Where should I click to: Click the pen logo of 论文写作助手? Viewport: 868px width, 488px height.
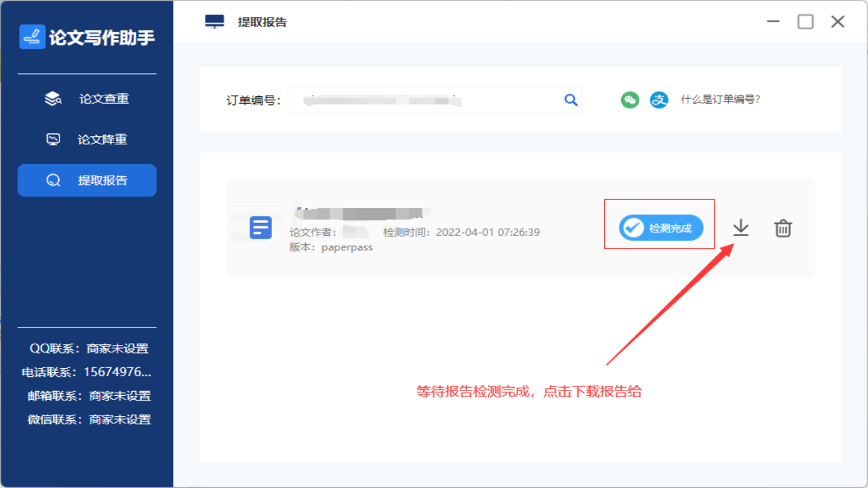(32, 36)
